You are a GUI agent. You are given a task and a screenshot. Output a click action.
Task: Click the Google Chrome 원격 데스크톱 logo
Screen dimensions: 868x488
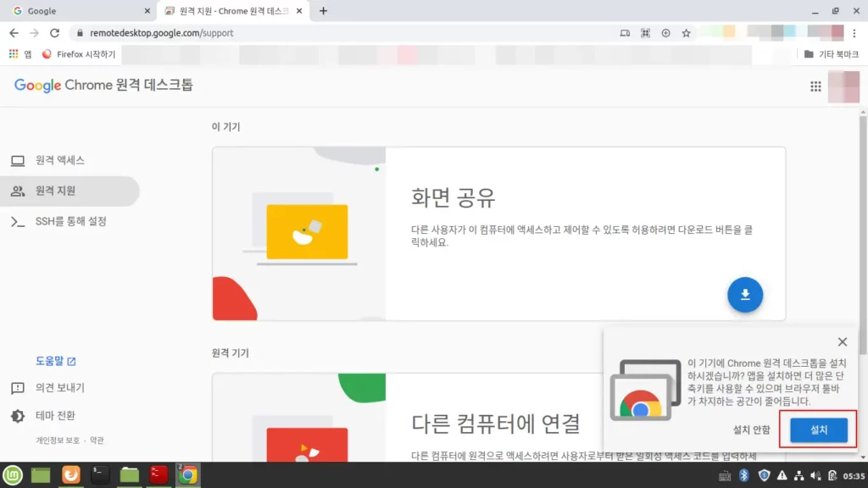point(103,86)
